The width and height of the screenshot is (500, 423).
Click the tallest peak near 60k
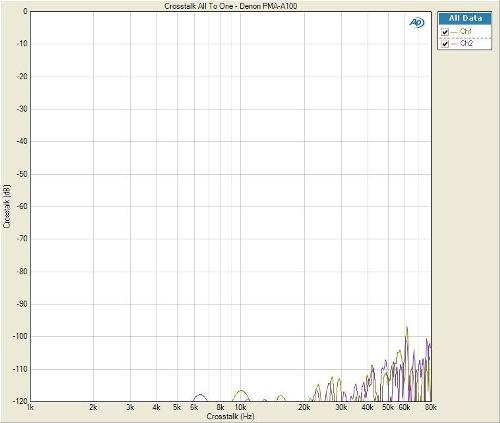pyautogui.click(x=407, y=328)
